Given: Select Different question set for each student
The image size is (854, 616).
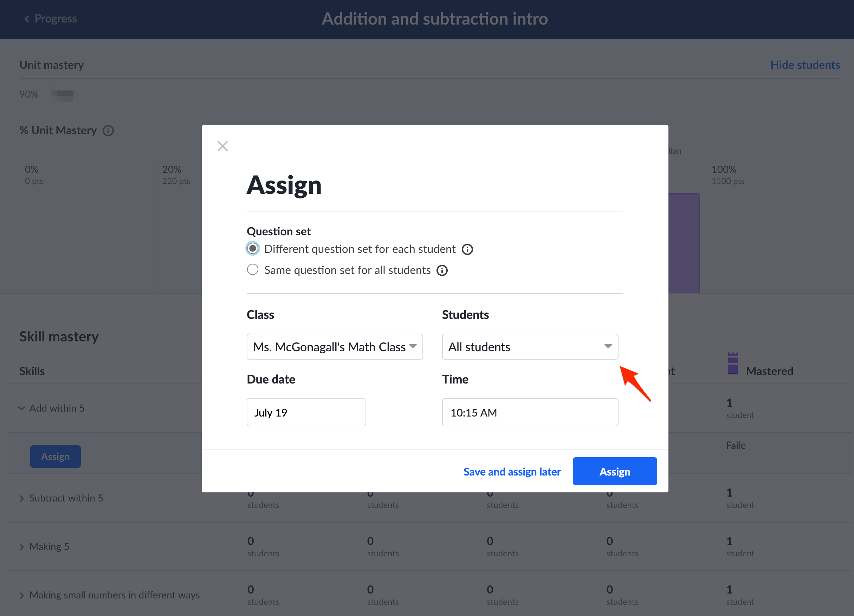Looking at the screenshot, I should (x=253, y=249).
